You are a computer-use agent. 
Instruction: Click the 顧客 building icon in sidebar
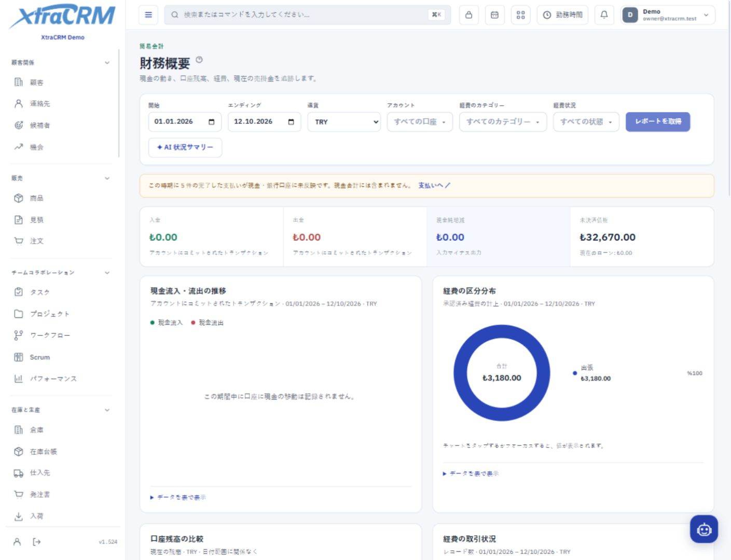19,82
